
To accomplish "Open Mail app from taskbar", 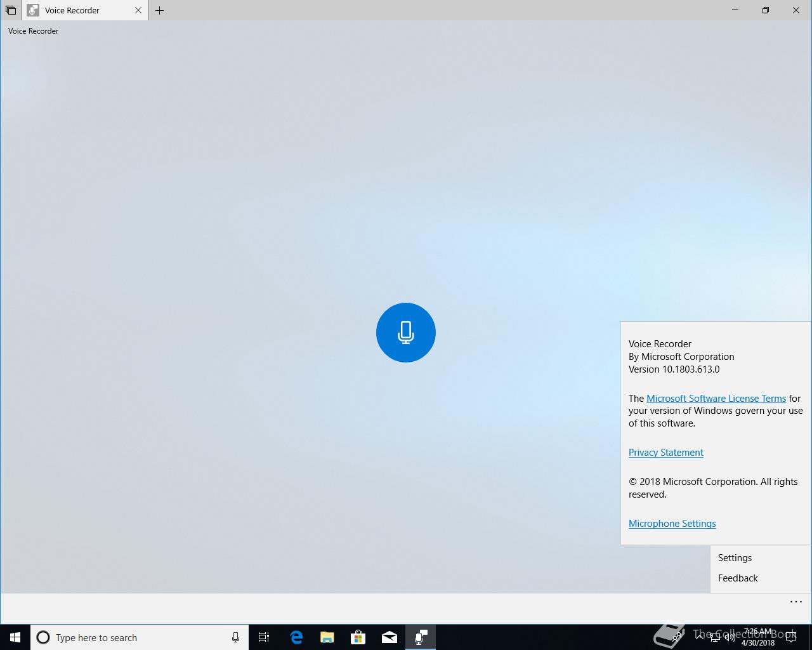I will coord(390,637).
